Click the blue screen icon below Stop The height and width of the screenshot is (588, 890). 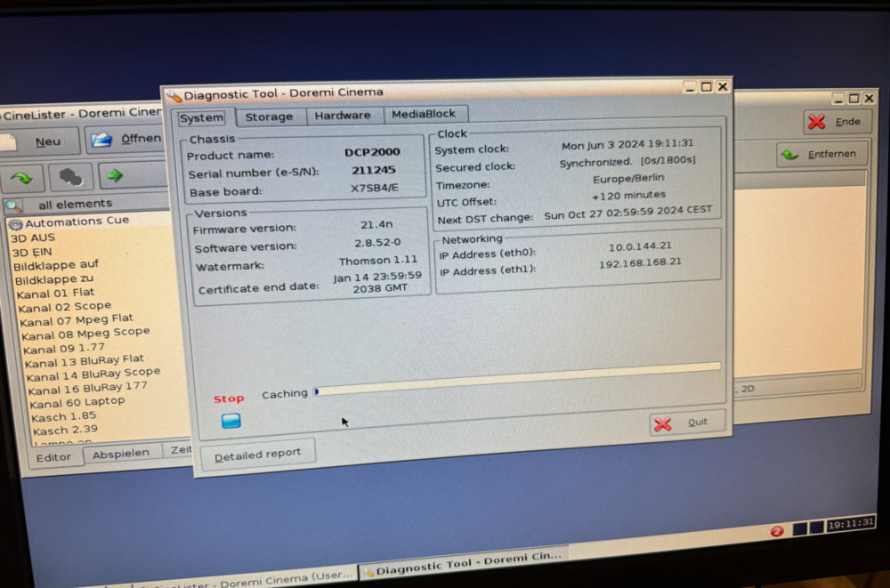pos(231,421)
